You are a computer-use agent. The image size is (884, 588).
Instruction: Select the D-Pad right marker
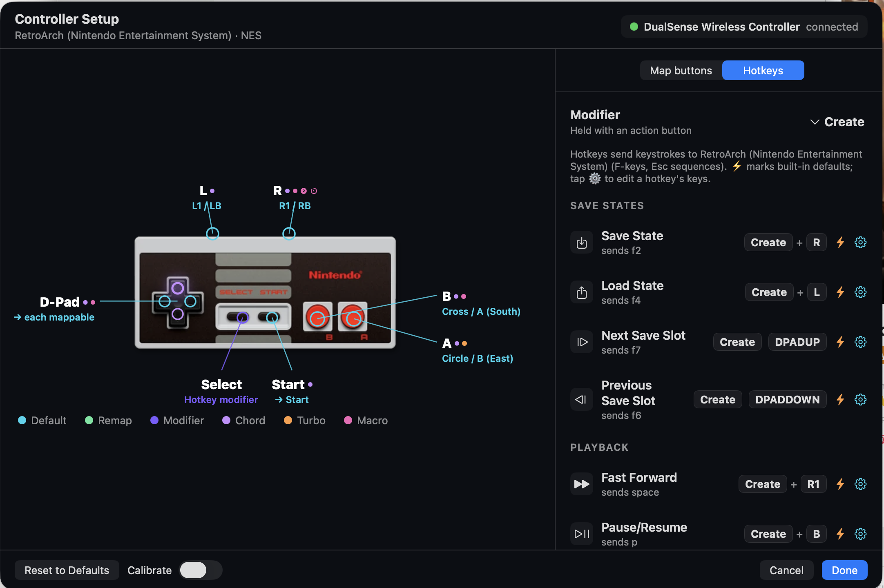(190, 301)
